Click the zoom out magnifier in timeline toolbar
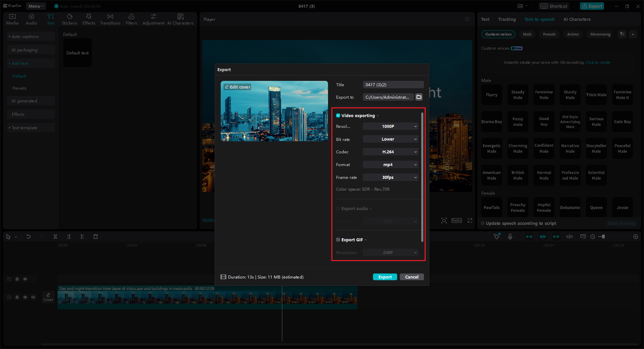644x349 pixels. tap(592, 237)
